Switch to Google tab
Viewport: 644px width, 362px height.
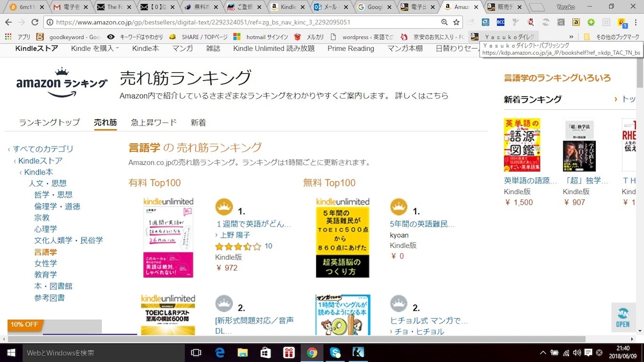click(x=375, y=7)
